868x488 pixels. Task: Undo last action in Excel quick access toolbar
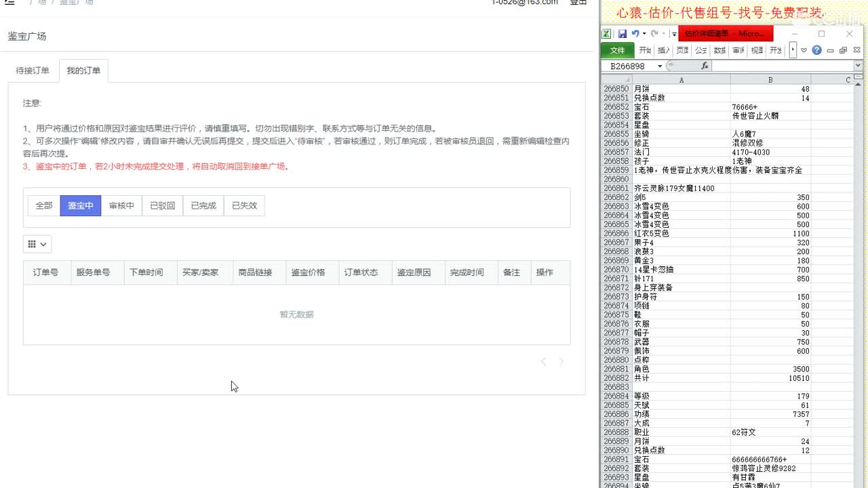(x=635, y=33)
